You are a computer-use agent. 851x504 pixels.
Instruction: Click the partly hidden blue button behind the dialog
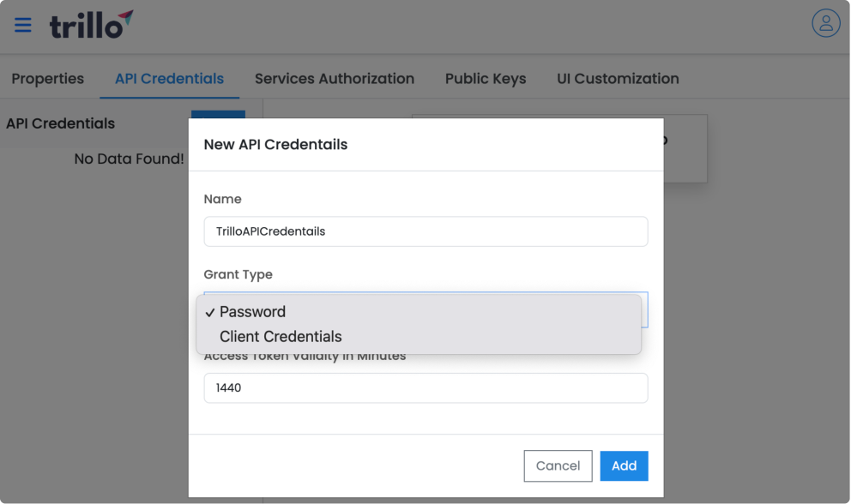tap(218, 114)
